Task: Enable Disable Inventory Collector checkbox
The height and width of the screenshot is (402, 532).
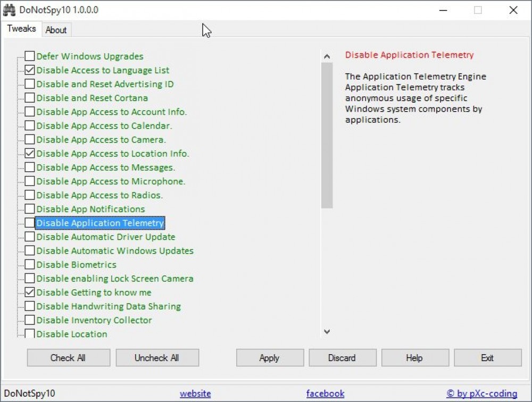Action: click(30, 320)
